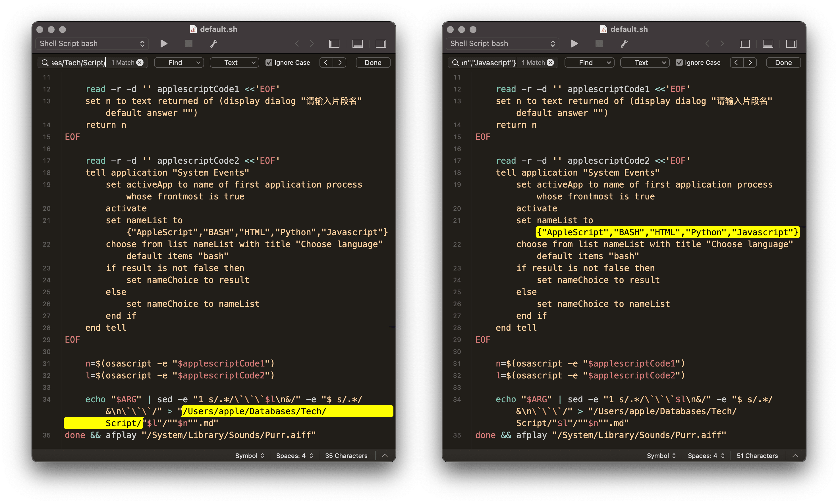
Task: Toggle right sidebar panel in left window
Action: [x=381, y=43]
